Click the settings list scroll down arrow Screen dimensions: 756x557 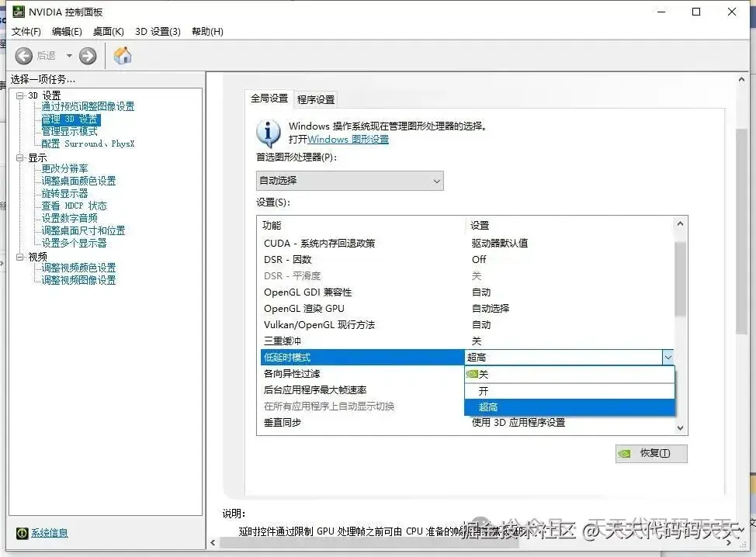680,428
